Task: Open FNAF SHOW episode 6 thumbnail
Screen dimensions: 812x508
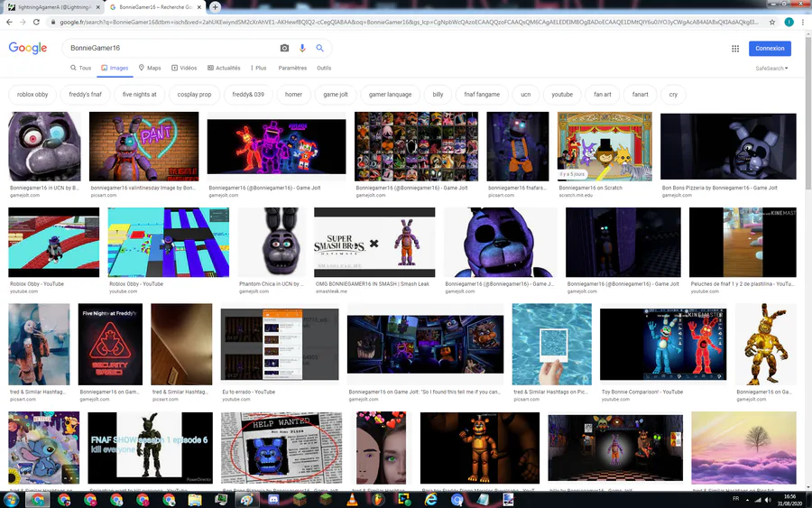Action: pyautogui.click(x=150, y=448)
